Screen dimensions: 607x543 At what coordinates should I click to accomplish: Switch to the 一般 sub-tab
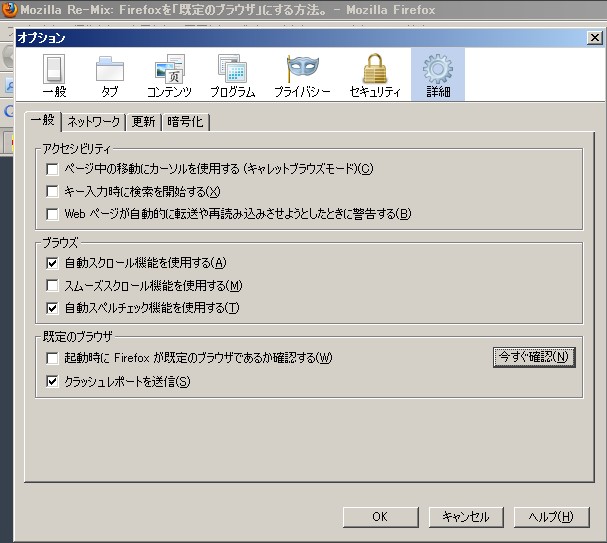43,120
